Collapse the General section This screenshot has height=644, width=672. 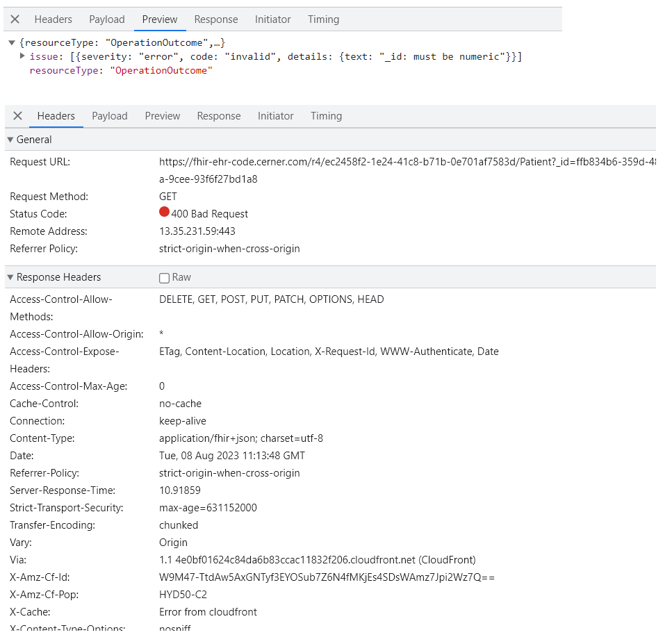(10, 140)
